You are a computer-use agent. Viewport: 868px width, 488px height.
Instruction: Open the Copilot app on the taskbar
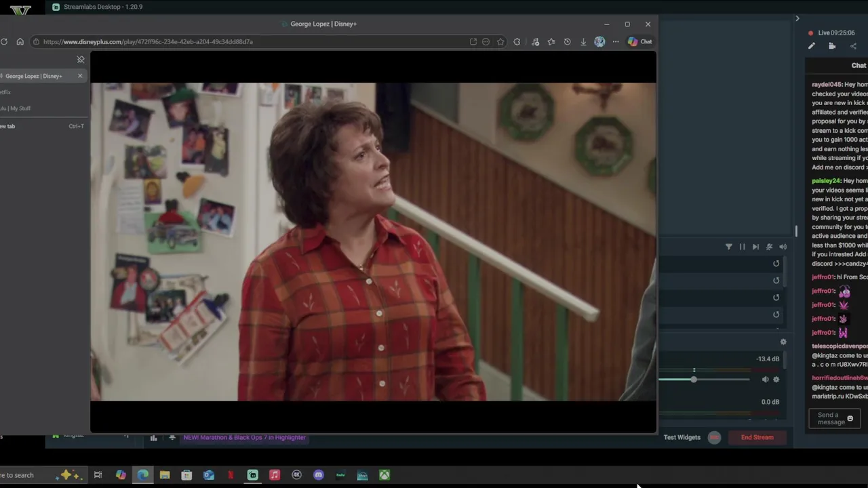coord(121,475)
